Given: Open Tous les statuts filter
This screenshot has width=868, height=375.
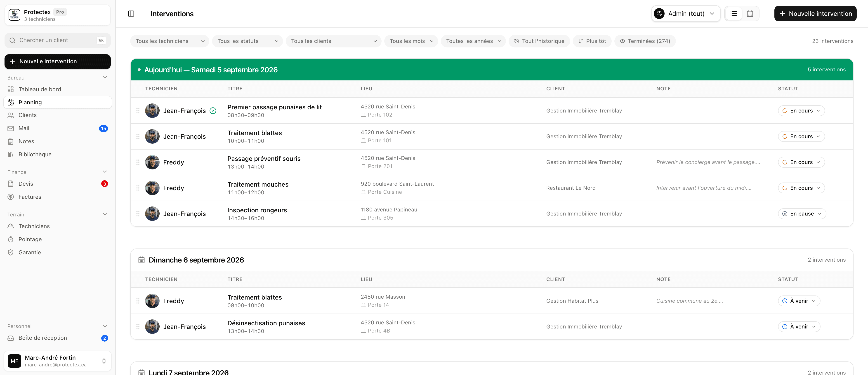Looking at the screenshot, I should (x=247, y=41).
